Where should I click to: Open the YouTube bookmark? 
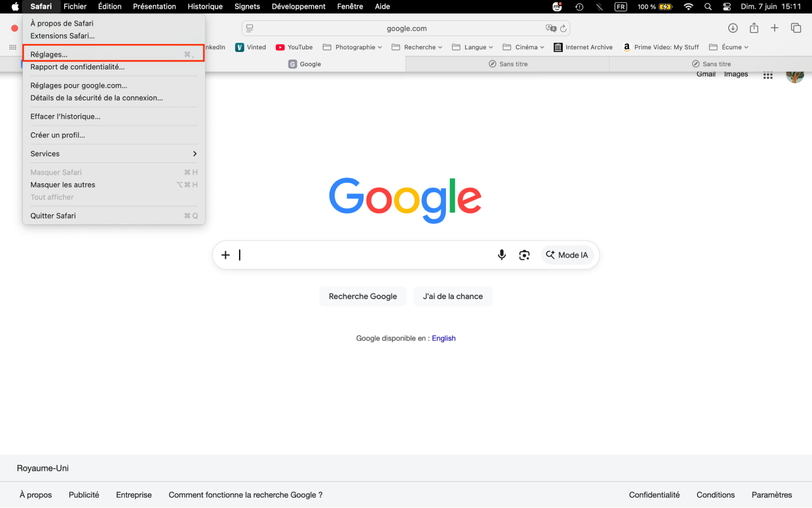(x=294, y=47)
